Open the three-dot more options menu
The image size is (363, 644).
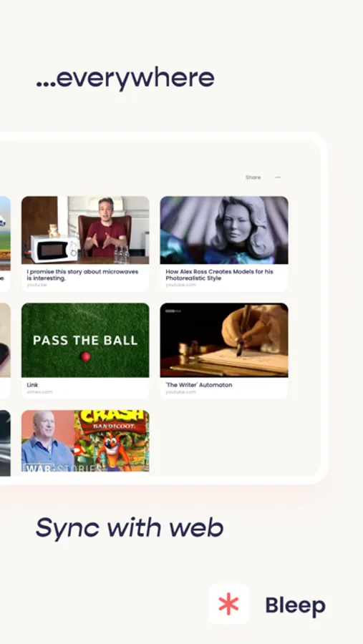pos(278,177)
